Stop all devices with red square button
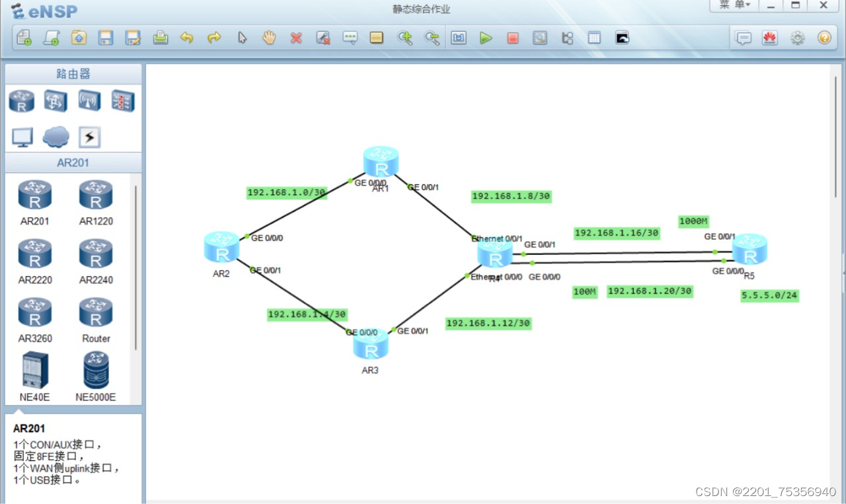The image size is (846, 504). pos(513,38)
